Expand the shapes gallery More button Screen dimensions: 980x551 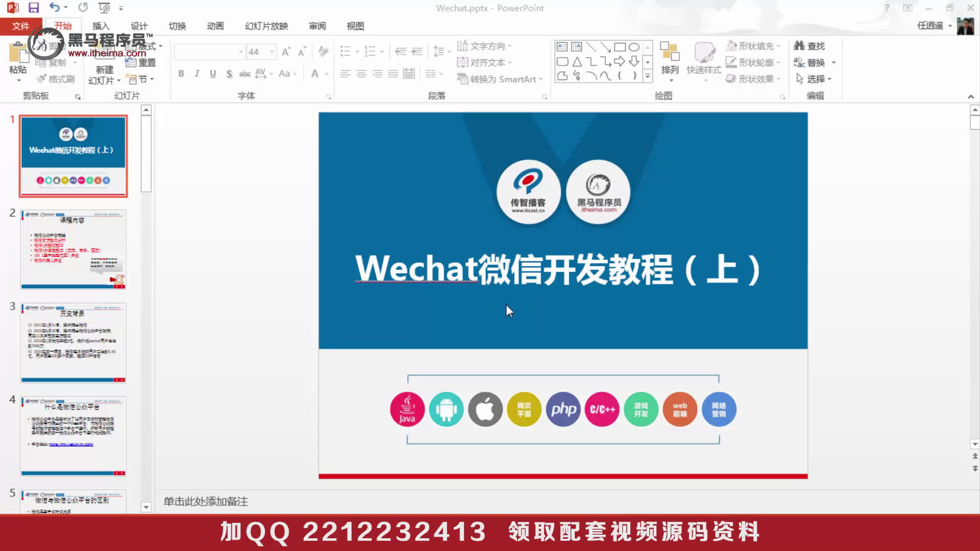pos(648,77)
